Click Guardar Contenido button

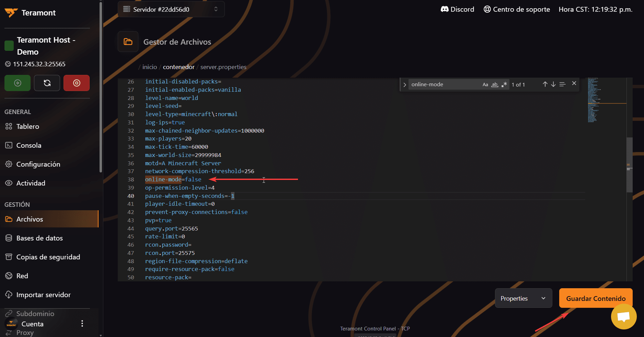pos(596,298)
